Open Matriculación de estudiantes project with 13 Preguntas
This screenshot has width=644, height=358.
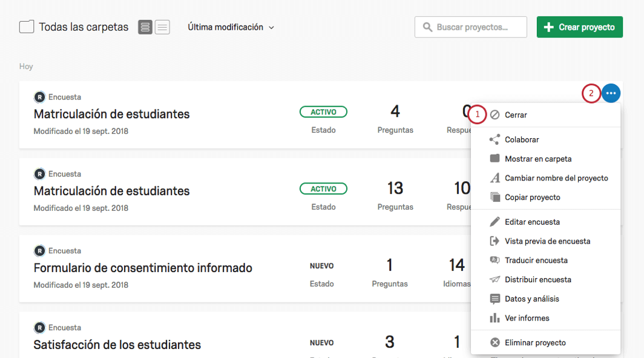(112, 191)
